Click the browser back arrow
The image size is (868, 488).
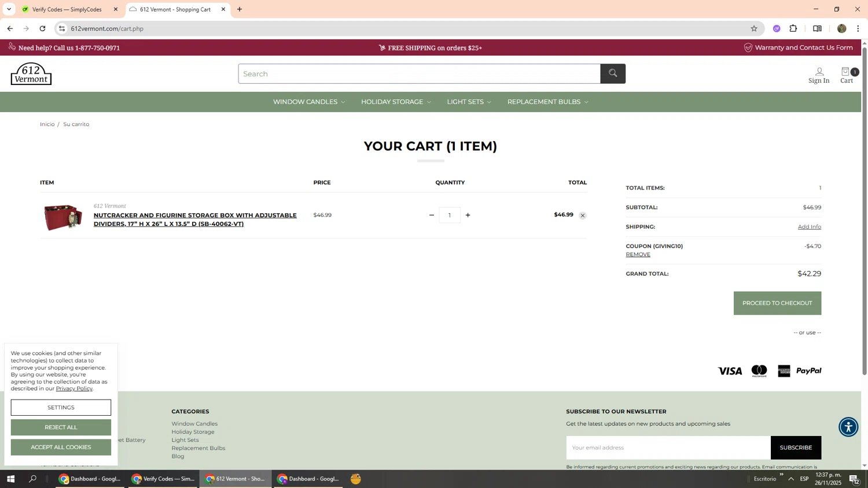10,28
